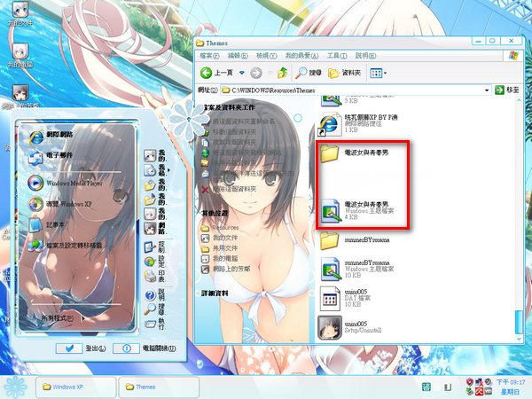Open 導覽 Windows XP tour entry
This screenshot has height=399, width=532.
(60, 204)
